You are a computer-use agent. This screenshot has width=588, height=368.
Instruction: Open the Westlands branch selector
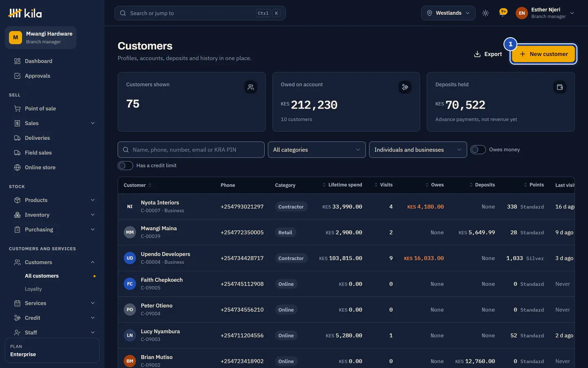pyautogui.click(x=448, y=13)
